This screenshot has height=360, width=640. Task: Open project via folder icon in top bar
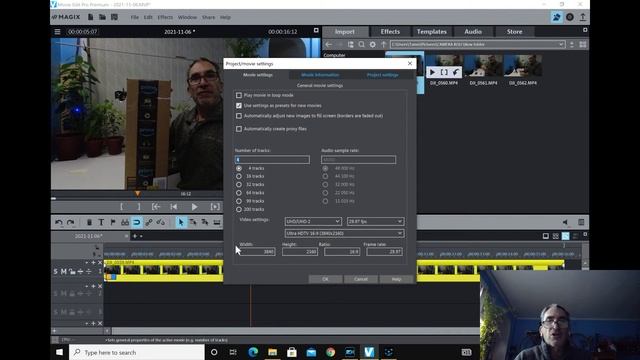(102, 17)
